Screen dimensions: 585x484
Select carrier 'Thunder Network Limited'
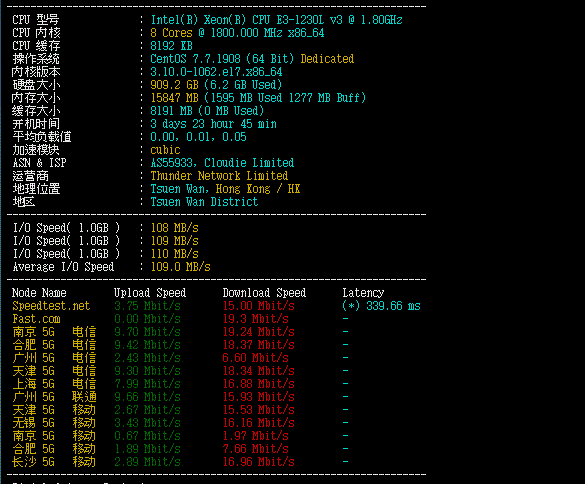[x=219, y=176]
